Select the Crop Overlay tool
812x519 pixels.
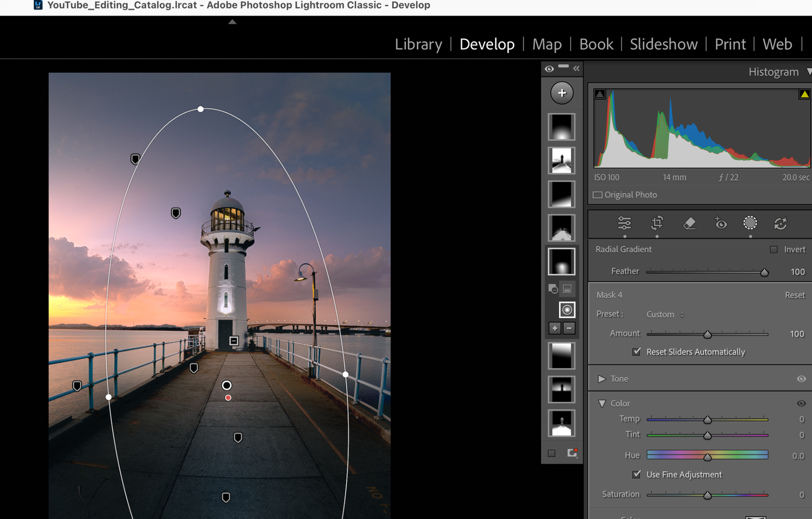[657, 223]
